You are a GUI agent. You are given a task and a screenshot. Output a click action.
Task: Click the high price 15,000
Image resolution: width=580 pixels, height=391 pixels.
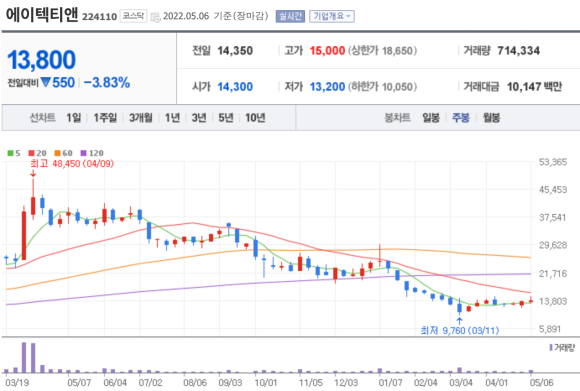click(327, 51)
